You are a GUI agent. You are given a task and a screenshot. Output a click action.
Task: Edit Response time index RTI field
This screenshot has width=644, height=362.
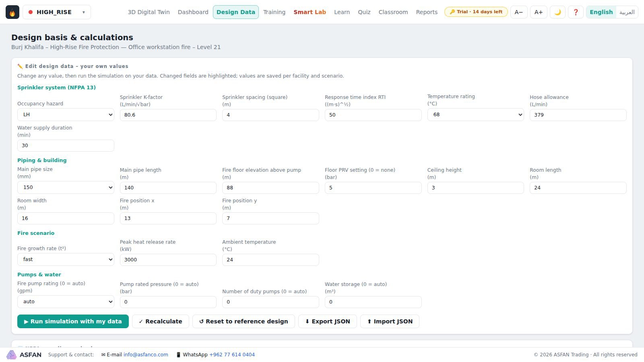(x=373, y=115)
